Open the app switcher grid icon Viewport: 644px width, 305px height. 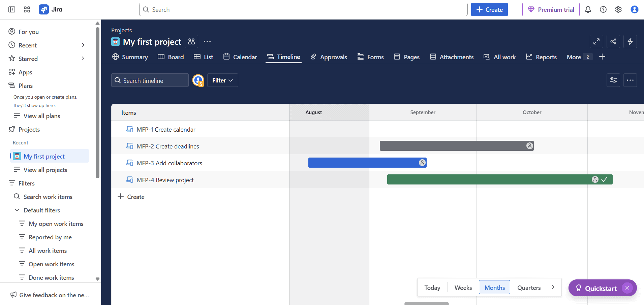point(27,9)
